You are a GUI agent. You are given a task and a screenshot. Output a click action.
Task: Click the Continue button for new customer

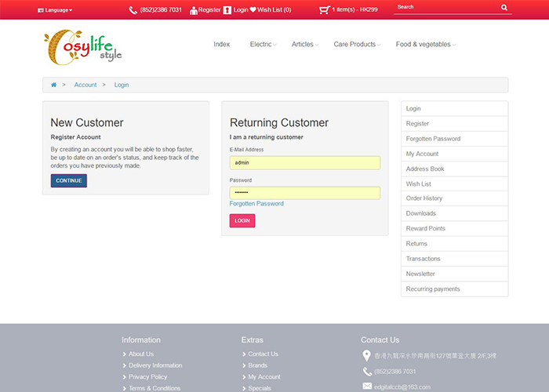tap(68, 180)
